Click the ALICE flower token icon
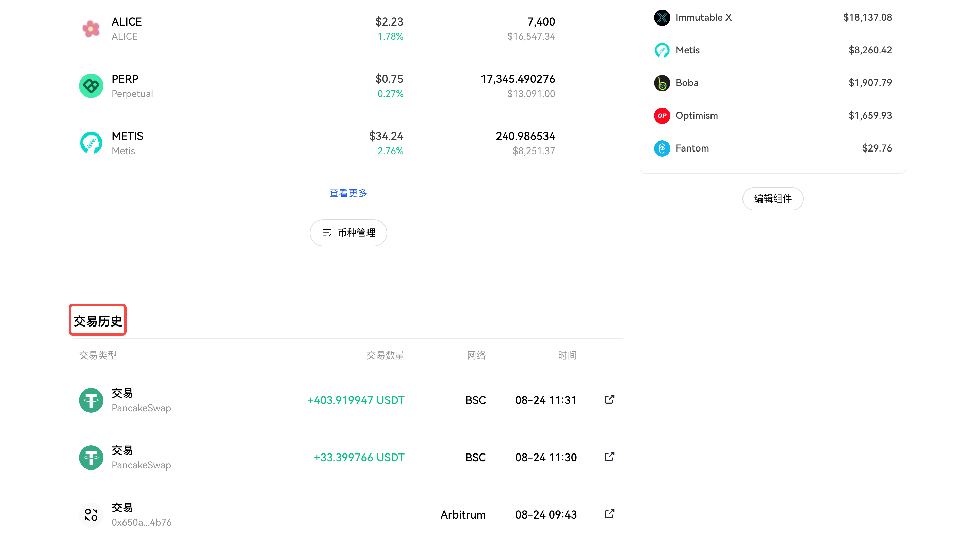 tap(91, 29)
